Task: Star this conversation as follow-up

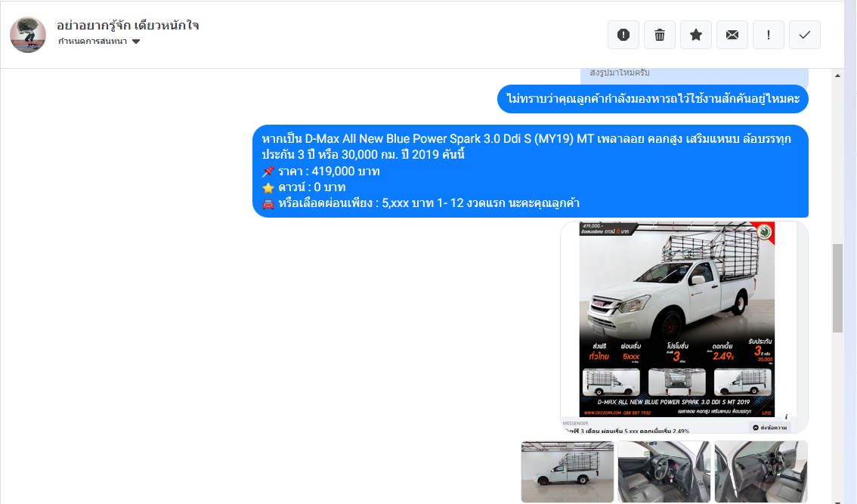Action: point(696,35)
